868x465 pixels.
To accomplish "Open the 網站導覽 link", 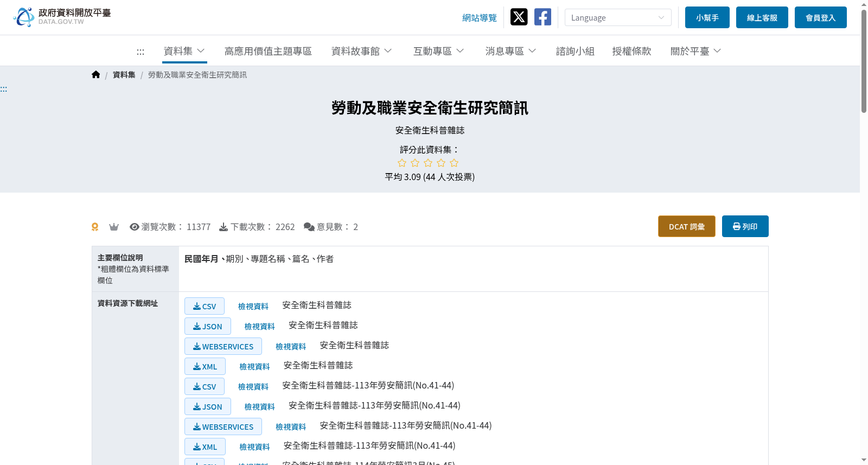I will click(x=480, y=18).
